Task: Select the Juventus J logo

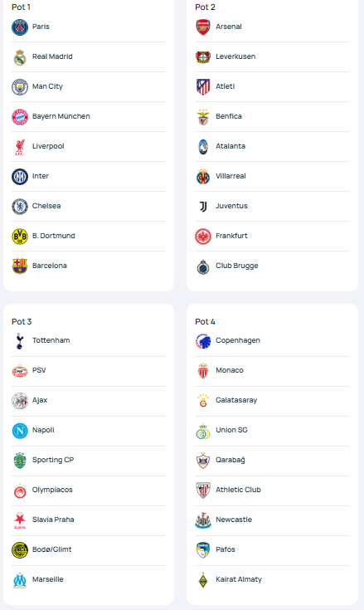Action: pos(203,207)
